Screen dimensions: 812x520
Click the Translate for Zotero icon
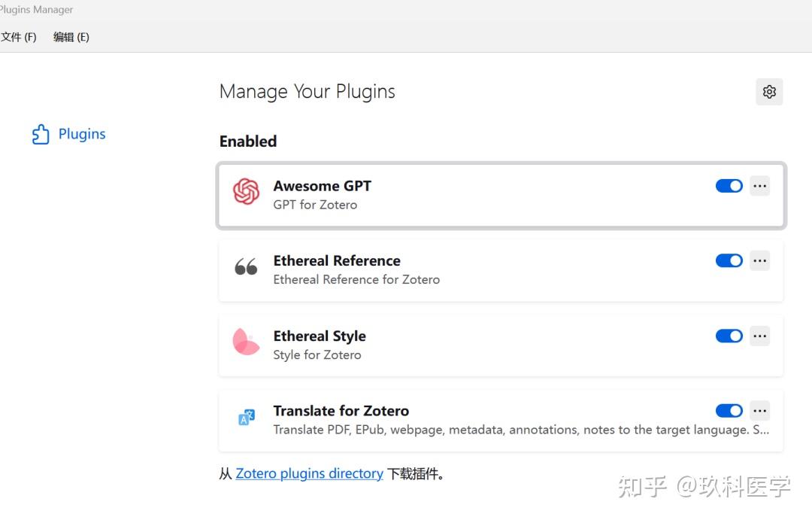(246, 418)
